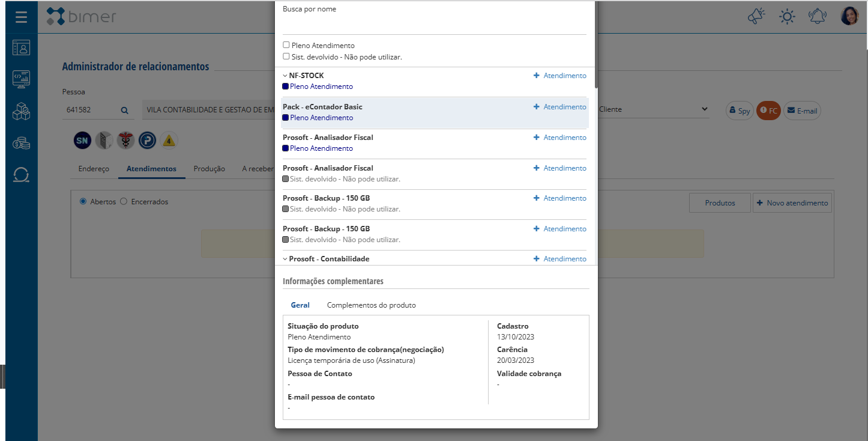
Task: Click Atendimento link for Pack - eContador Basic
Action: click(560, 107)
